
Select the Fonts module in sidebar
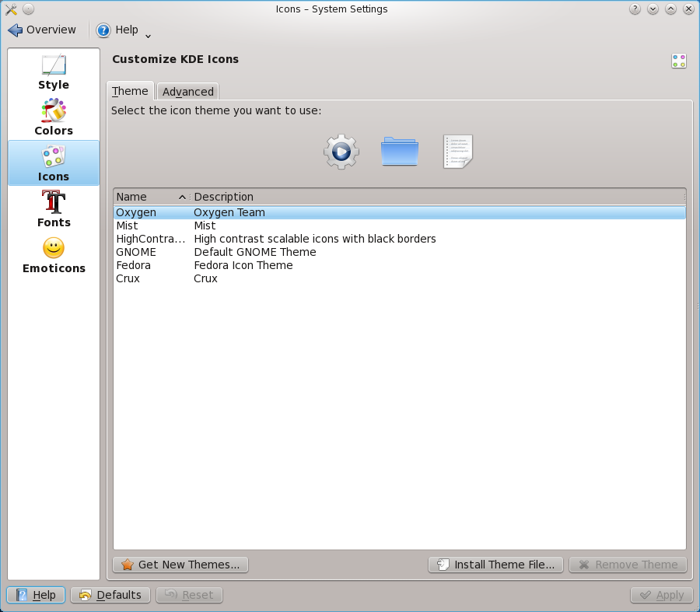click(54, 208)
